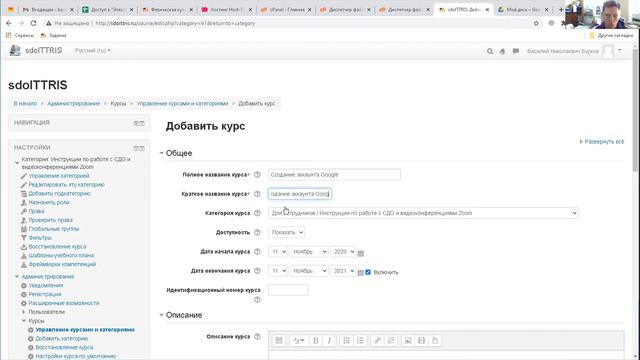This screenshot has height=360, width=640.
Task: Open the start date day dropdown
Action: point(278,251)
